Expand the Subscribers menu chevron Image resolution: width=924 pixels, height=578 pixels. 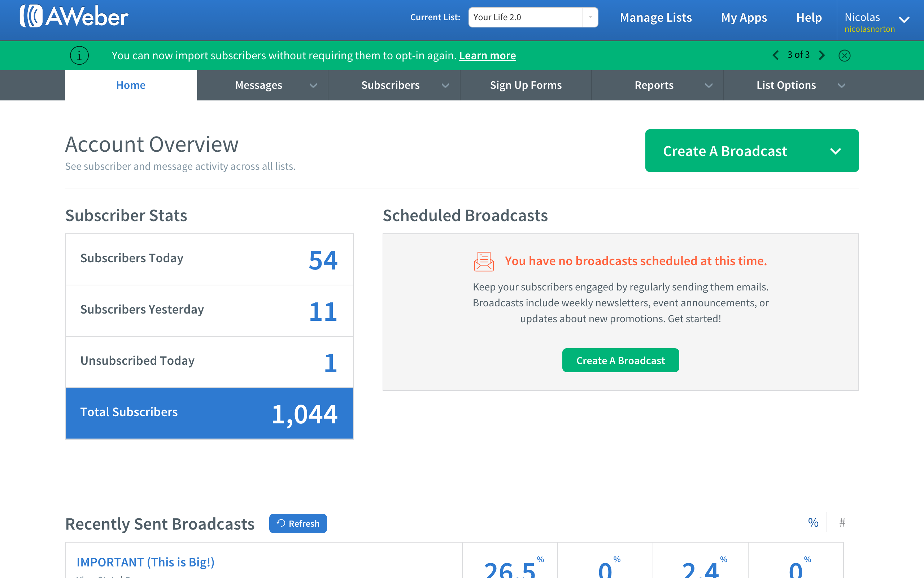pyautogui.click(x=445, y=86)
